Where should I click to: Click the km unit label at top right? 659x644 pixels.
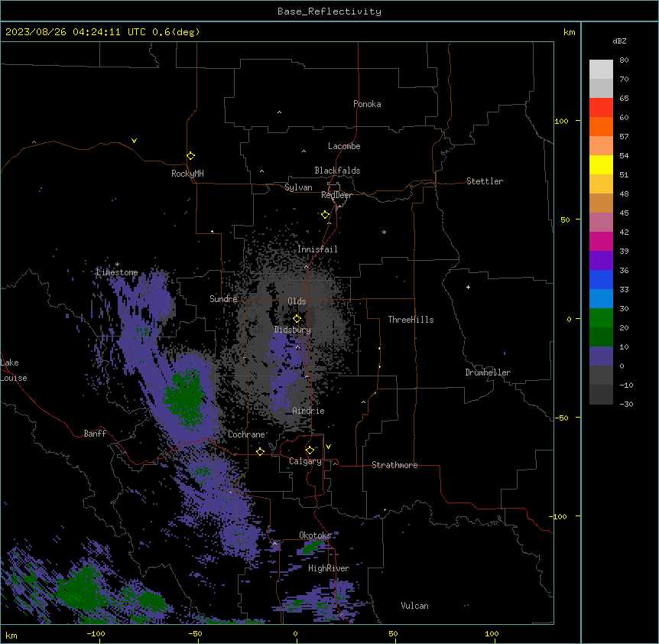coord(570,32)
